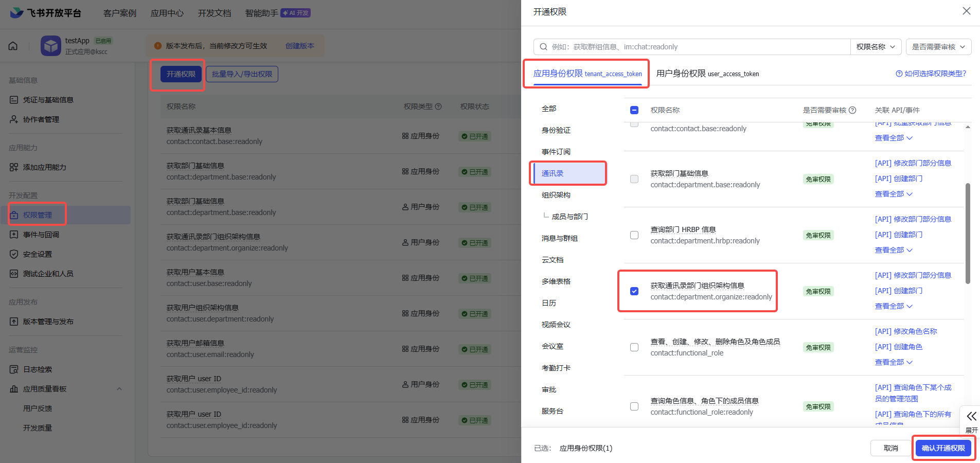
Task: Expand 查看全部 for contact:functional_role row
Action: pyautogui.click(x=894, y=362)
